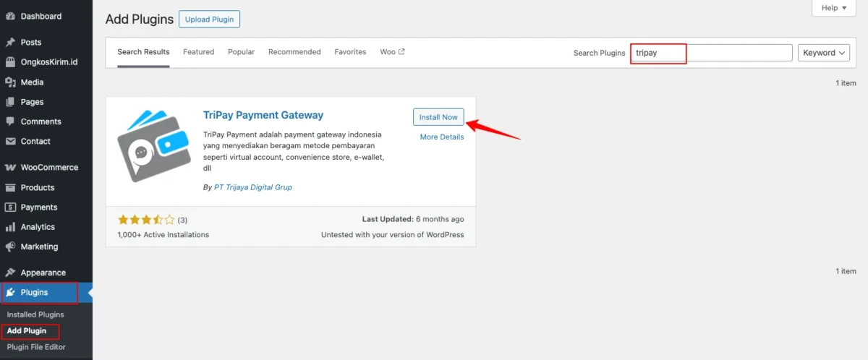
Task: Switch to Search Results tab
Action: (143, 52)
